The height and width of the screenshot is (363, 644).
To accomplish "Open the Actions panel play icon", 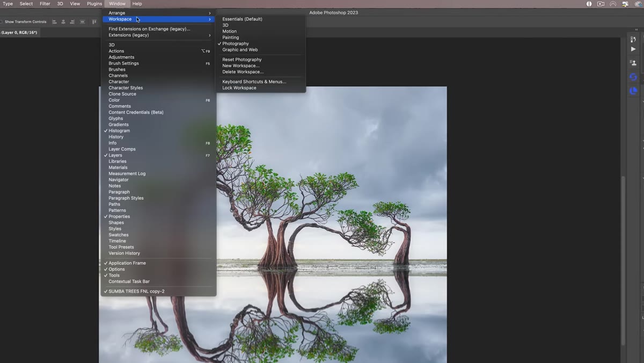I will 633,49.
